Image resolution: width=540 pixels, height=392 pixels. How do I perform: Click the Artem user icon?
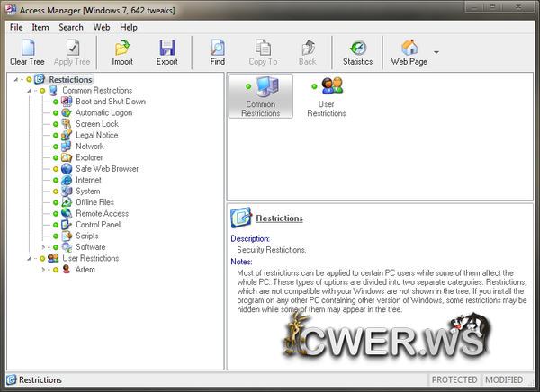pyautogui.click(x=67, y=270)
